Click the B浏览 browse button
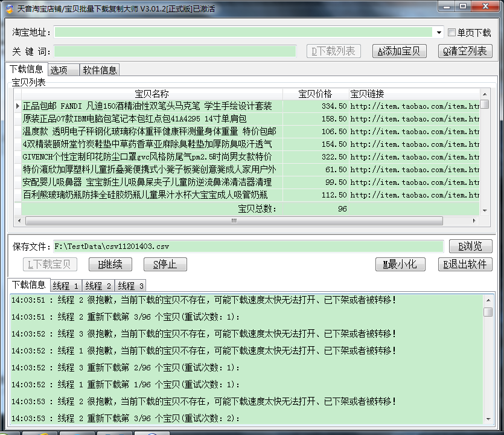The height and width of the screenshot is (435, 504). [x=470, y=246]
